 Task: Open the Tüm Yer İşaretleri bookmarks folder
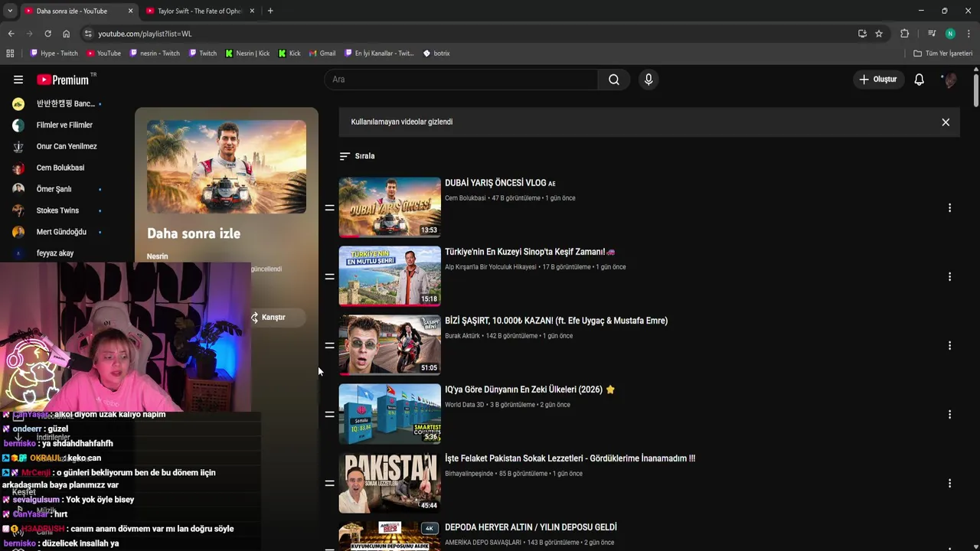click(943, 54)
